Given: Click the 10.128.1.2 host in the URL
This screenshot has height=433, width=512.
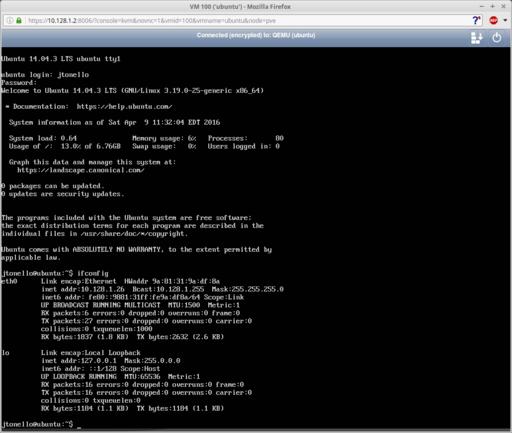Looking at the screenshot, I should 62,21.
